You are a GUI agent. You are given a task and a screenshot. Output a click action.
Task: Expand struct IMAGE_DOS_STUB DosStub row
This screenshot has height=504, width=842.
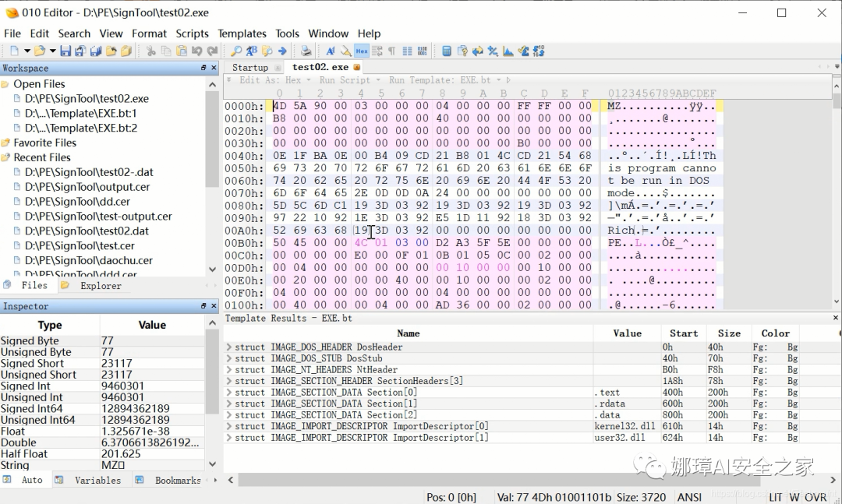tap(229, 358)
